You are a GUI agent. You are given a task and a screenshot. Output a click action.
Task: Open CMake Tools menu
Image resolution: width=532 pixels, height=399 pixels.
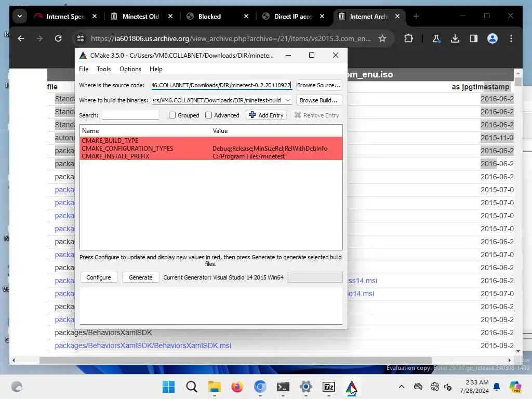103,69
